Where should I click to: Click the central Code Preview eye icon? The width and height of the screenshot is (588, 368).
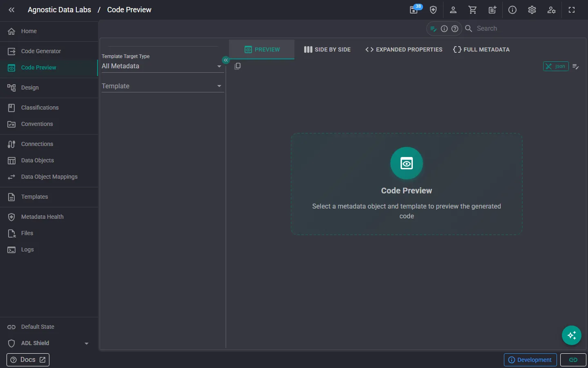(x=407, y=163)
